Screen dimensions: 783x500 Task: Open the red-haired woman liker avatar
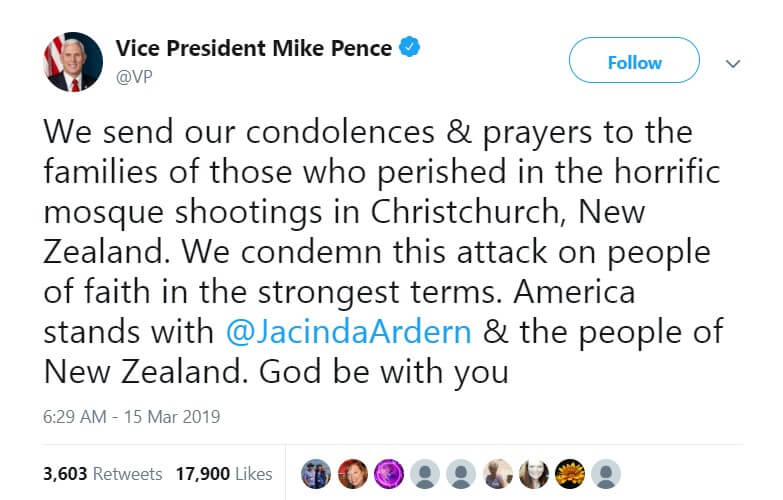click(x=355, y=473)
